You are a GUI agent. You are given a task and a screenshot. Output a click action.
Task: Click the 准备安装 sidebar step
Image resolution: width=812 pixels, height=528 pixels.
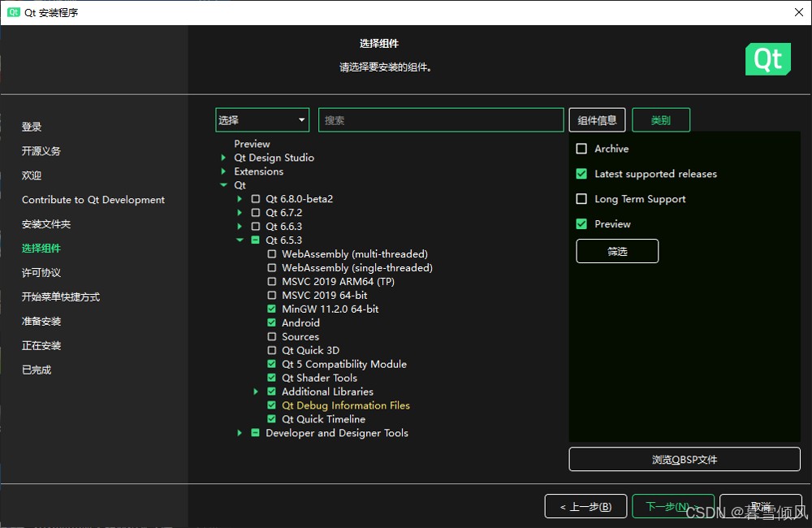(41, 321)
